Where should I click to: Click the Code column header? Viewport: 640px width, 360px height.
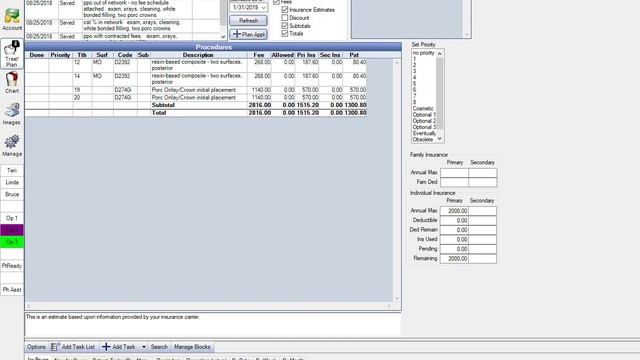(x=125, y=55)
